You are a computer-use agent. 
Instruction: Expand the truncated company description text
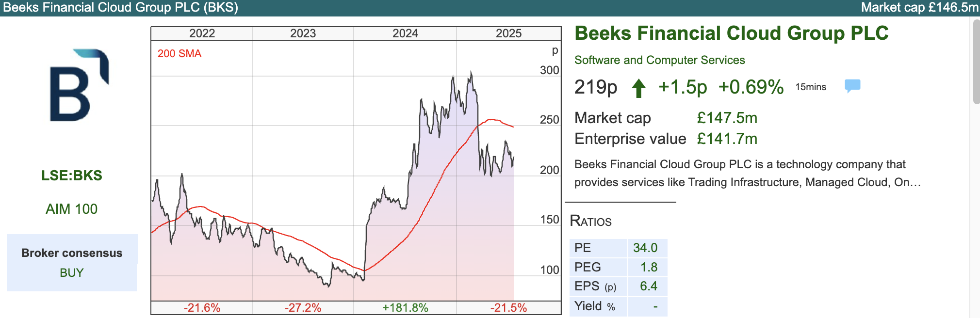[914, 183]
